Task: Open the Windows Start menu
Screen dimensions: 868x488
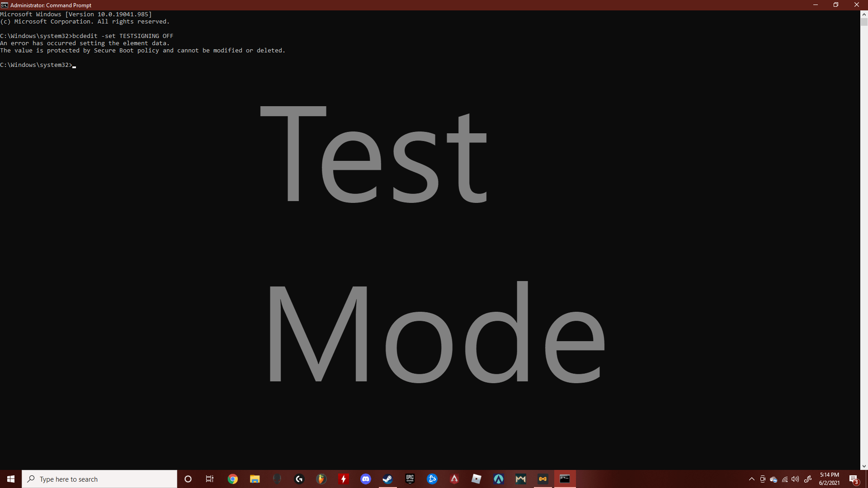Action: (x=11, y=479)
